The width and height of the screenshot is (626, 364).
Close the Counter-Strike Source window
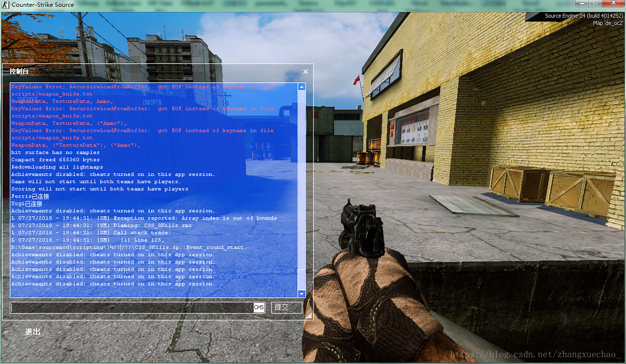[612, 3]
